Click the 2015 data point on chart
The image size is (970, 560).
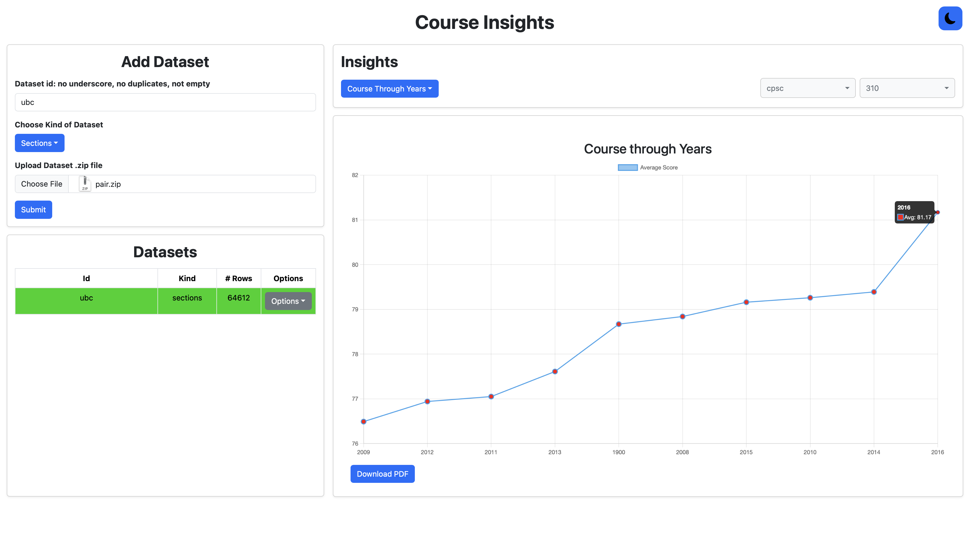pos(746,302)
